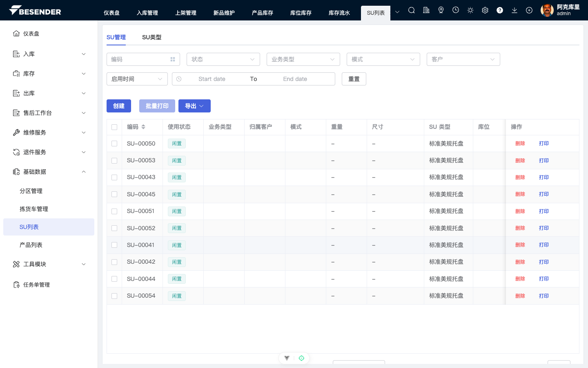Select the SU管理 tab
Image resolution: width=588 pixels, height=368 pixels.
[x=116, y=37]
